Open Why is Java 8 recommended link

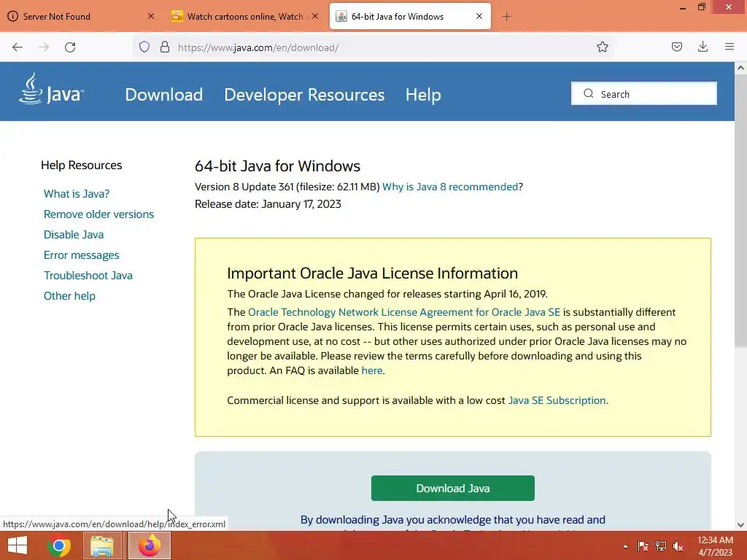(x=449, y=187)
